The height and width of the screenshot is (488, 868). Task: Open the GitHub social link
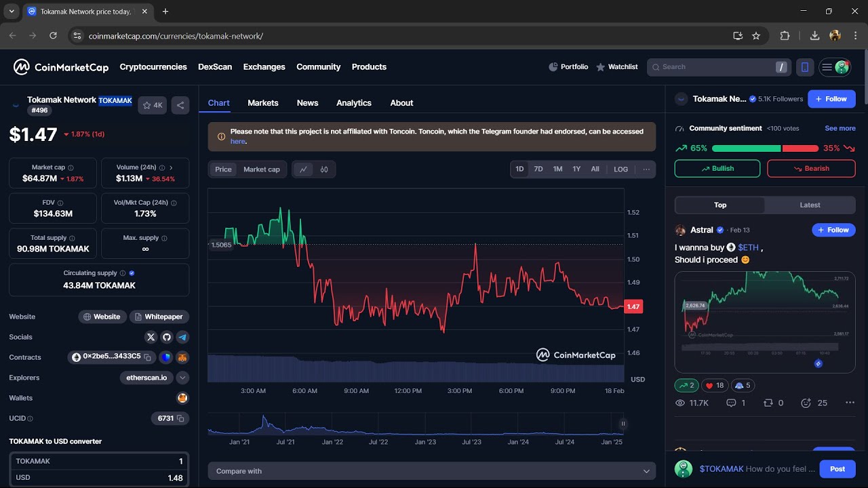point(167,337)
